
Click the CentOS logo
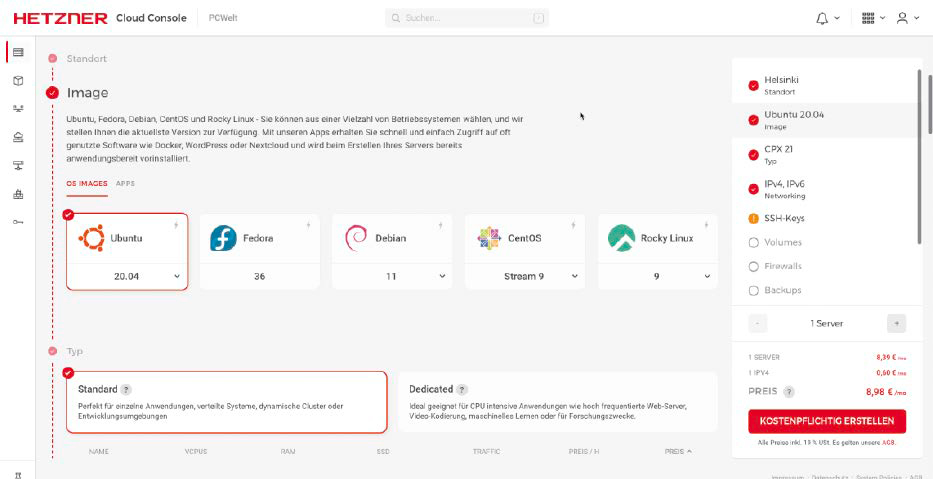pos(489,238)
